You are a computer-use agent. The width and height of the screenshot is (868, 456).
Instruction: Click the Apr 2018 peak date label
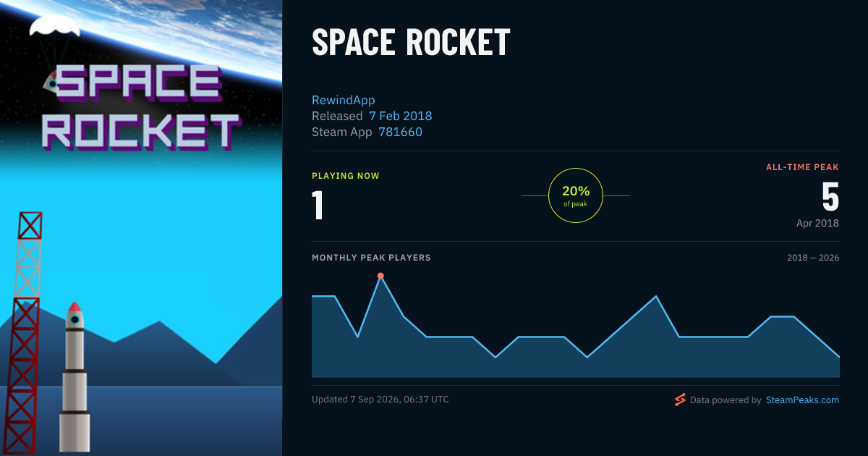coord(817,223)
